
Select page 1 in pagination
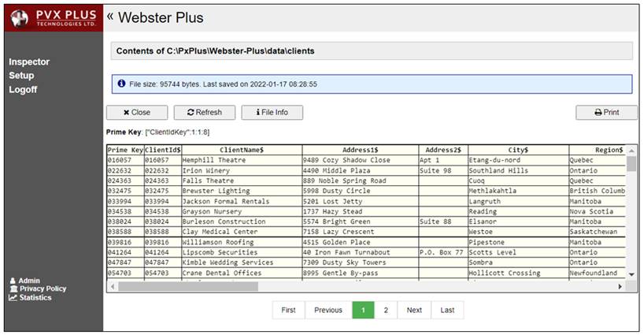pyautogui.click(x=363, y=310)
